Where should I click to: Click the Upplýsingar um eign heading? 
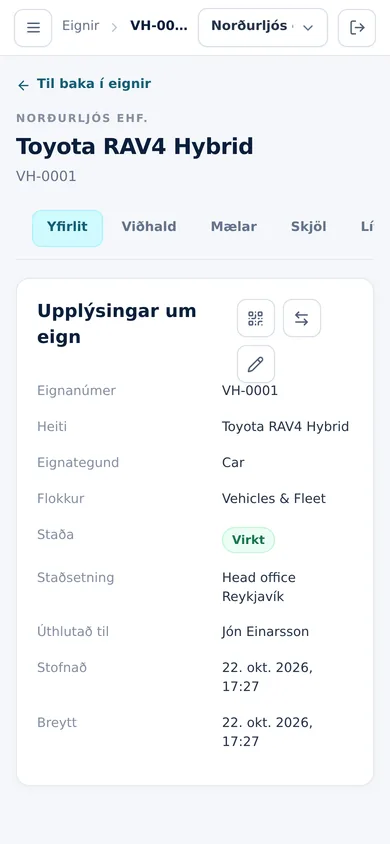pos(117,324)
